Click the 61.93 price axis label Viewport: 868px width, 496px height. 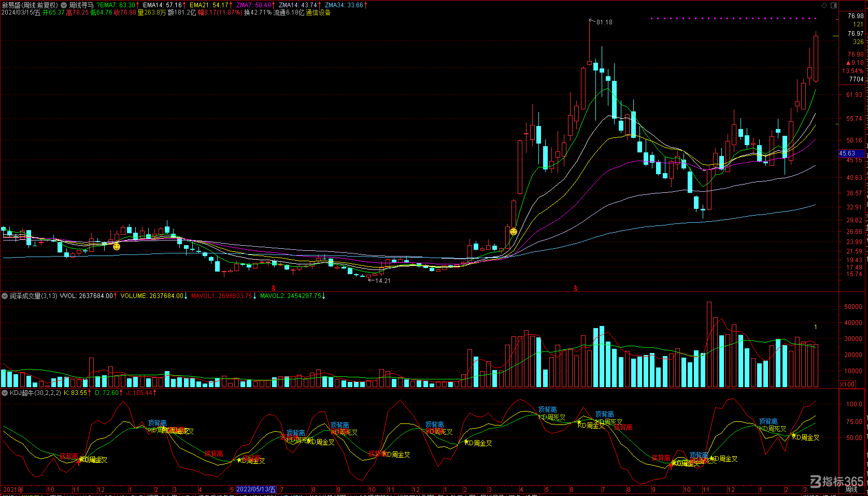point(854,95)
